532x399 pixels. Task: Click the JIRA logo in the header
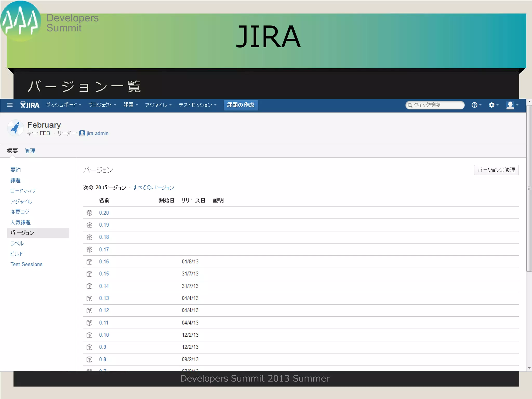coord(30,105)
